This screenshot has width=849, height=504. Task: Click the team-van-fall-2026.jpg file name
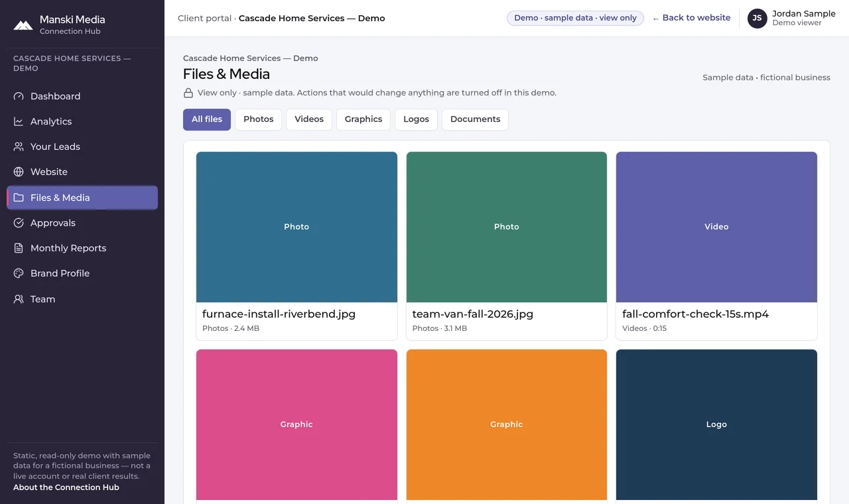click(x=473, y=314)
